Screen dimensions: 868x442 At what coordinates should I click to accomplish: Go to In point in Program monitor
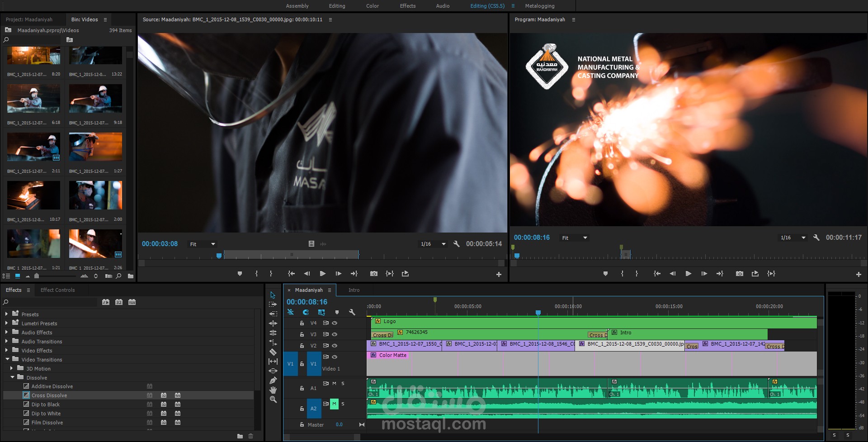pyautogui.click(x=657, y=274)
